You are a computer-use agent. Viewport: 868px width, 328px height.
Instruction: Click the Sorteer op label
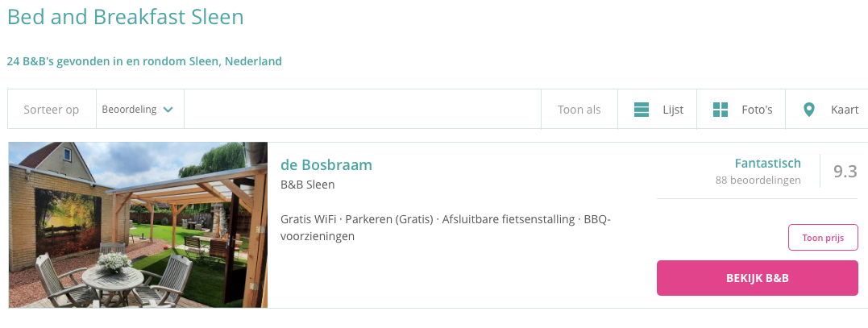(x=52, y=110)
